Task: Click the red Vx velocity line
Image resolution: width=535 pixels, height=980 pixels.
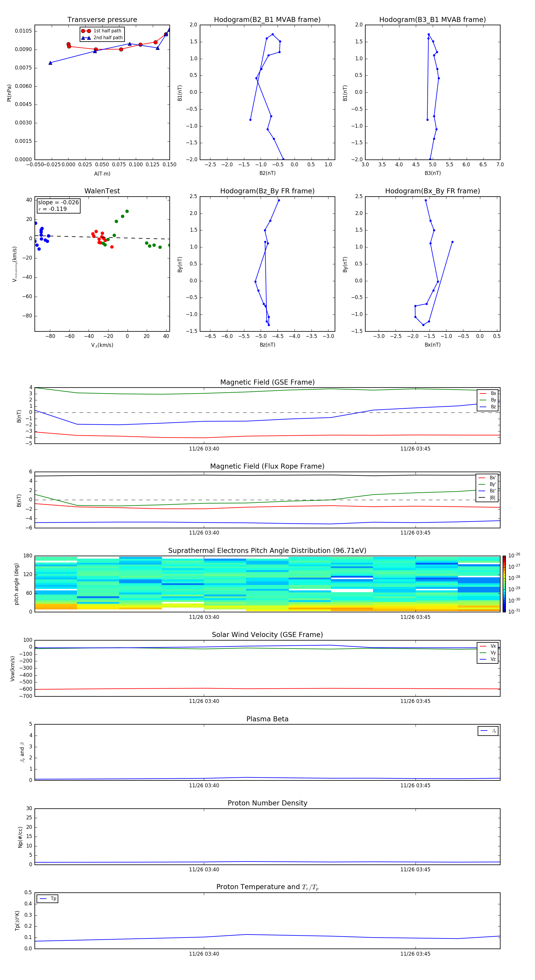Action: tap(267, 689)
